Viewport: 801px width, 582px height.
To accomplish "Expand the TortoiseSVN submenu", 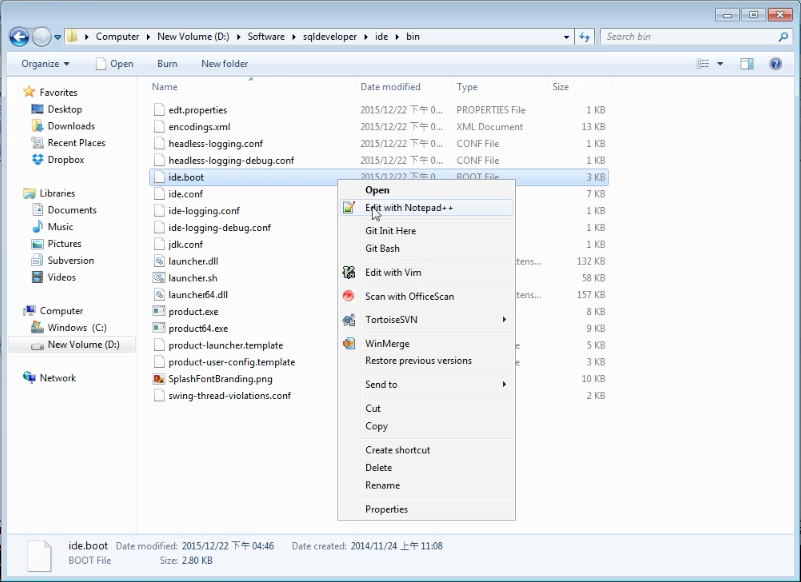I will pyautogui.click(x=427, y=320).
